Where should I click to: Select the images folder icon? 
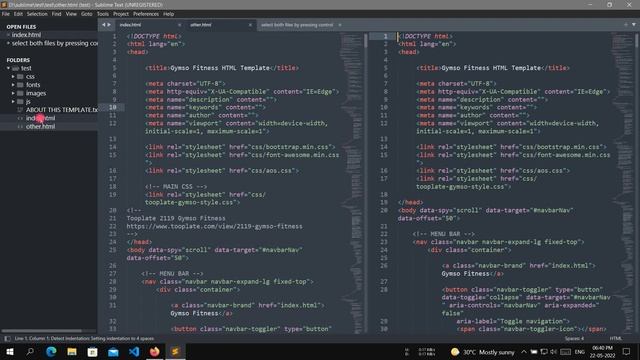pos(20,93)
